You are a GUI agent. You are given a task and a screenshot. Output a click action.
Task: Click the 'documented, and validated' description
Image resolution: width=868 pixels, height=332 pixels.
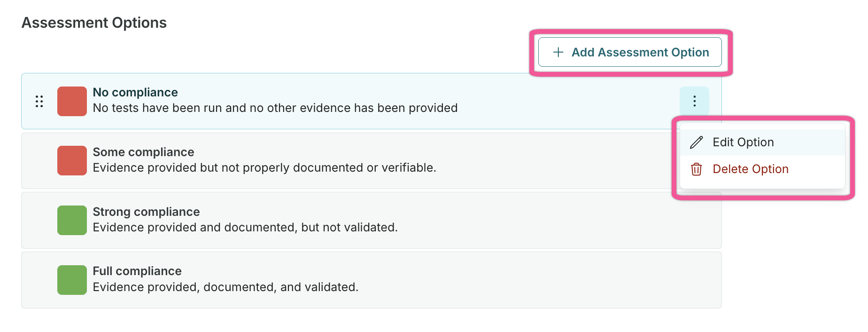click(x=225, y=287)
